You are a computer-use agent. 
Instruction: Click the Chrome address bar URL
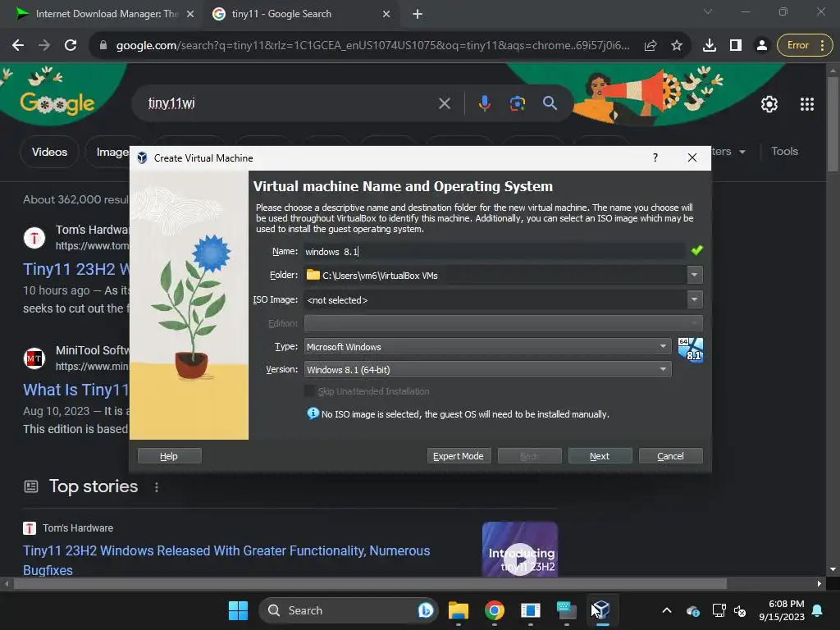tap(372, 46)
